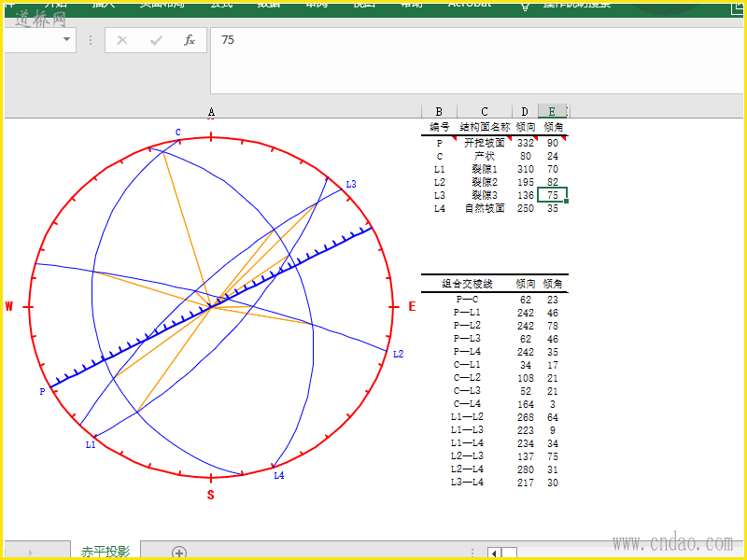The image size is (747, 560).
Task: Click the L3 label on the stereonet chart
Action: (351, 184)
